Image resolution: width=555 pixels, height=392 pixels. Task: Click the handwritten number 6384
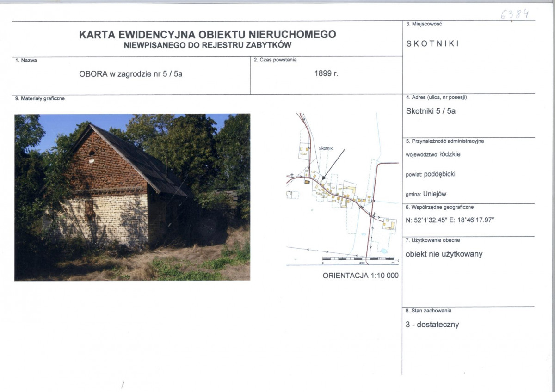click(x=515, y=15)
